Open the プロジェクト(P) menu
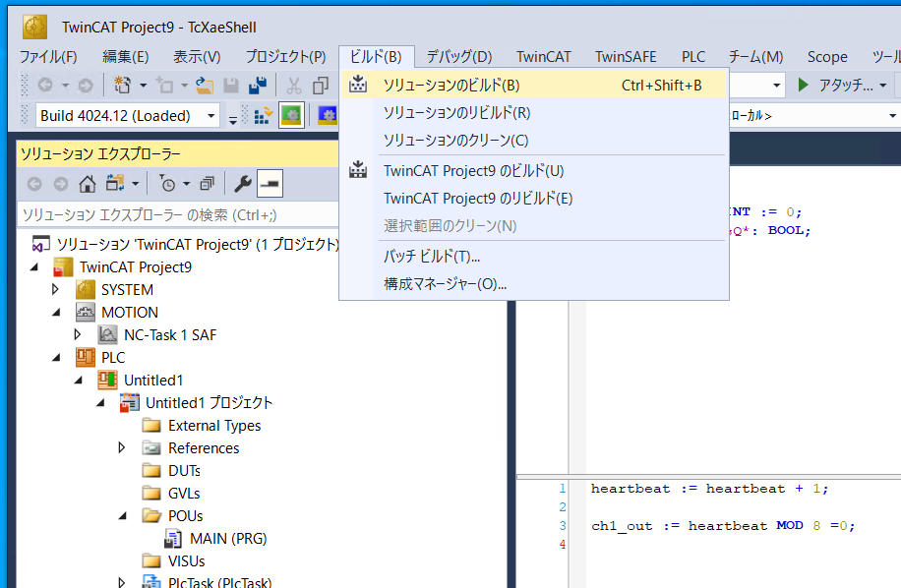The width and height of the screenshot is (901, 588). click(x=285, y=56)
